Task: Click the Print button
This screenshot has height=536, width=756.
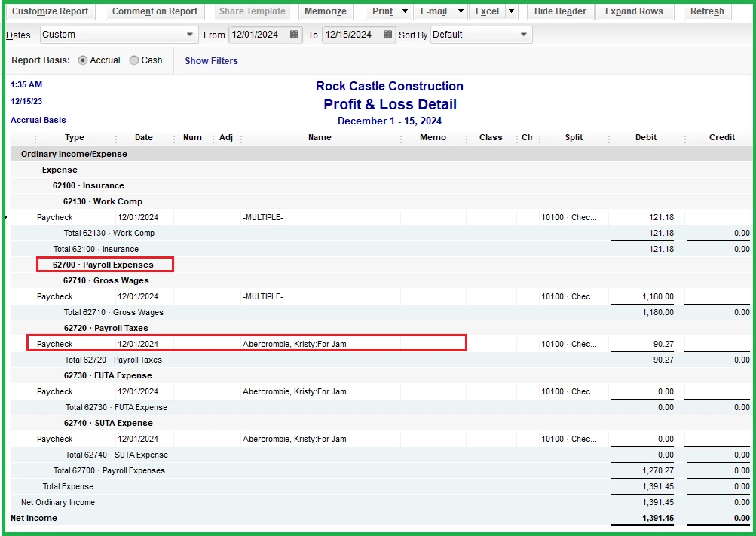Action: point(383,11)
